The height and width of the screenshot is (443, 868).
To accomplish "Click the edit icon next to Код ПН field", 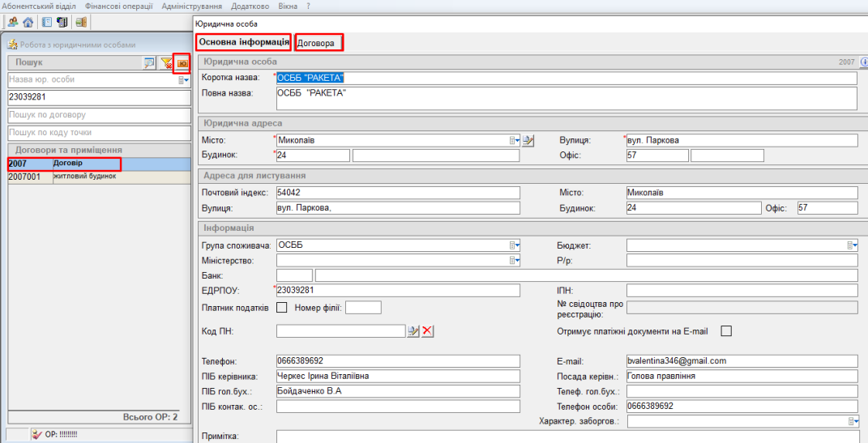I will pos(413,330).
